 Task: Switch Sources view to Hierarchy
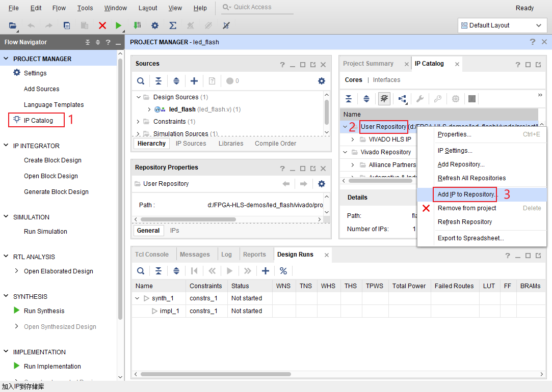151,144
